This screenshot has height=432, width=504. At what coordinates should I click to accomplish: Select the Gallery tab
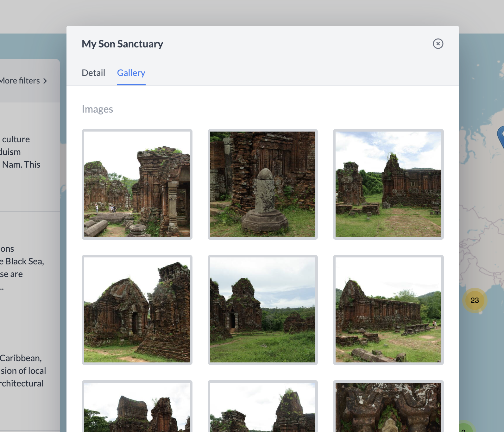(x=131, y=73)
